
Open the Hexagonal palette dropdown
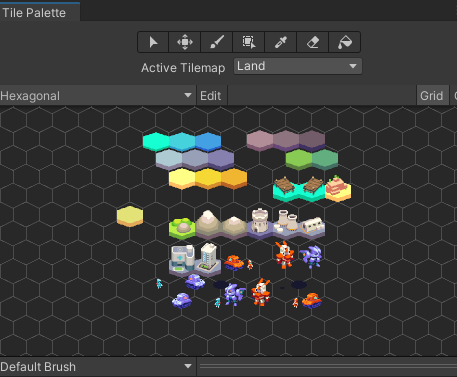[97, 96]
